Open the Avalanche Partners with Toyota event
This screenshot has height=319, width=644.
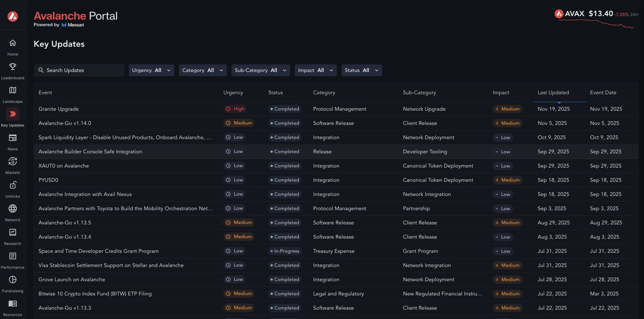(x=126, y=209)
